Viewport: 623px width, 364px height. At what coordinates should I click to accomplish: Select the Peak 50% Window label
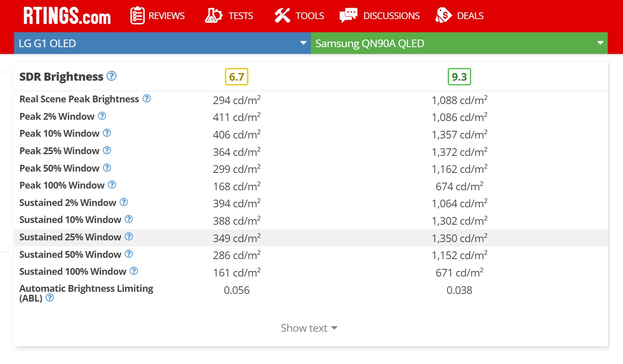(60, 168)
